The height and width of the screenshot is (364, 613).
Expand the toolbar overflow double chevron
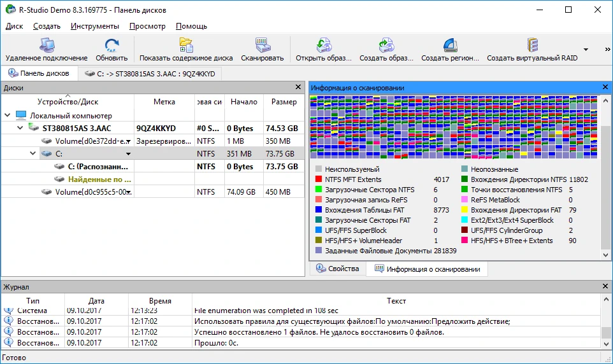[x=607, y=49]
